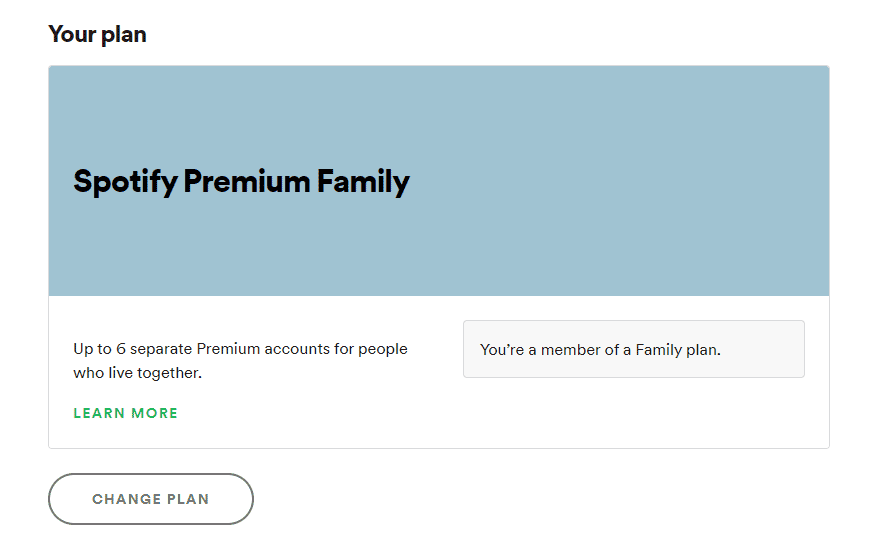
Task: Click "You're a member" in the notice
Action: point(541,350)
